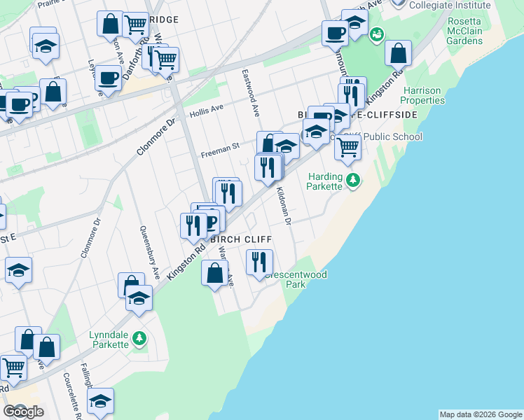Click the Freeman St street label
The width and height of the screenshot is (524, 420).
[x=220, y=150]
